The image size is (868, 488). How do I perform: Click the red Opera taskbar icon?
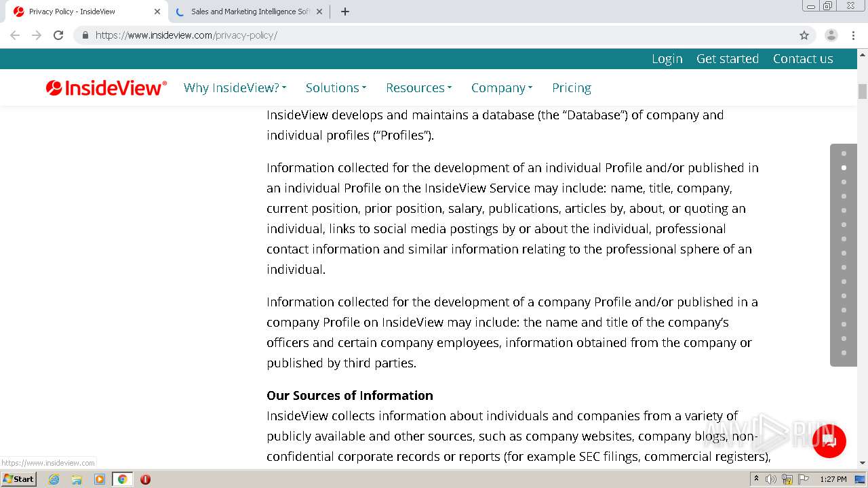(145, 479)
